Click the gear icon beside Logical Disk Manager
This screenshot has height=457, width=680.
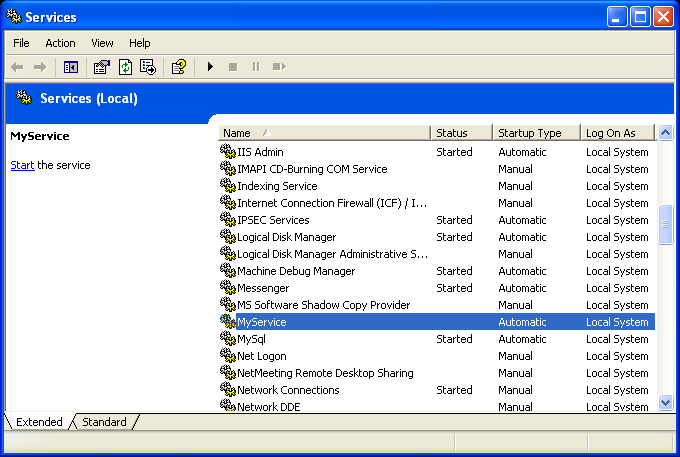(x=228, y=237)
